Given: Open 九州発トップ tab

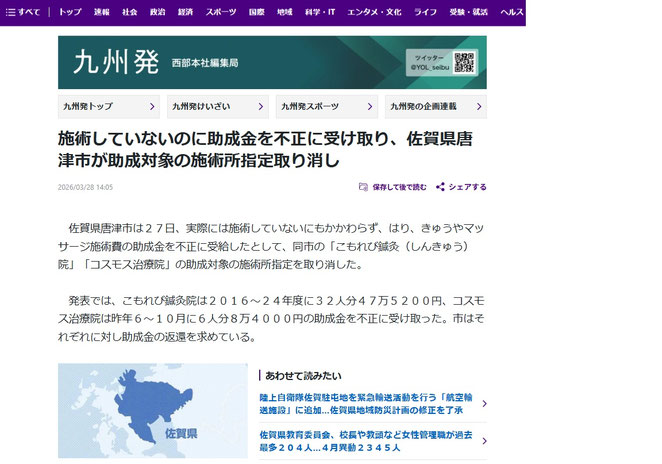Looking at the screenshot, I should (109, 106).
